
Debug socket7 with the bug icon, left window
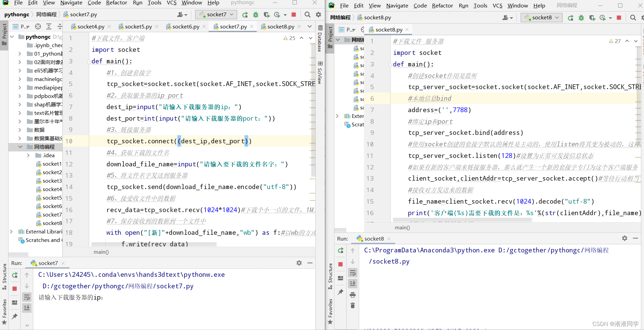256,15
